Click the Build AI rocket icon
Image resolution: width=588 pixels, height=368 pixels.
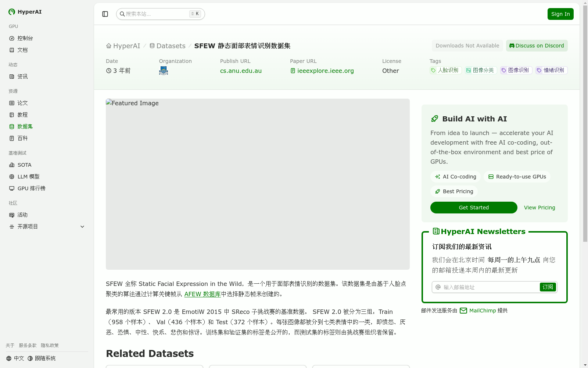[435, 118]
